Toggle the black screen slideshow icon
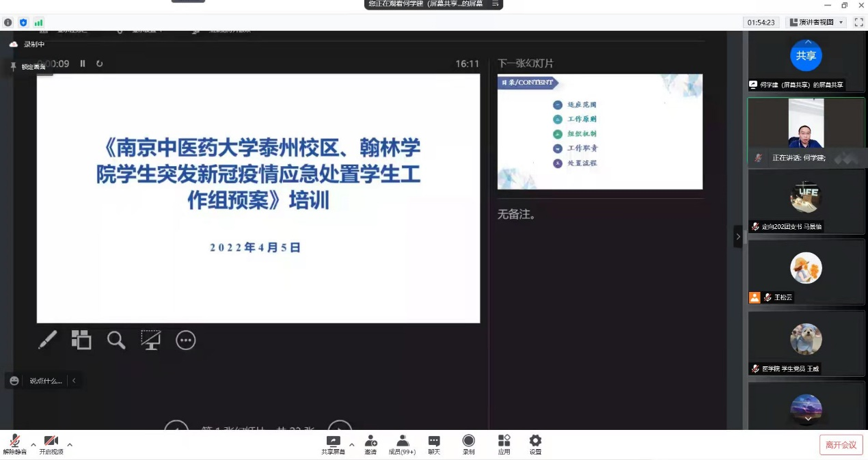 150,340
